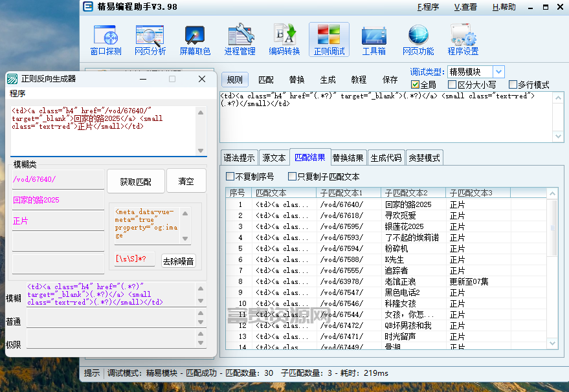
Task: Click the 正则反向生成器 window title icon
Action: click(x=12, y=79)
